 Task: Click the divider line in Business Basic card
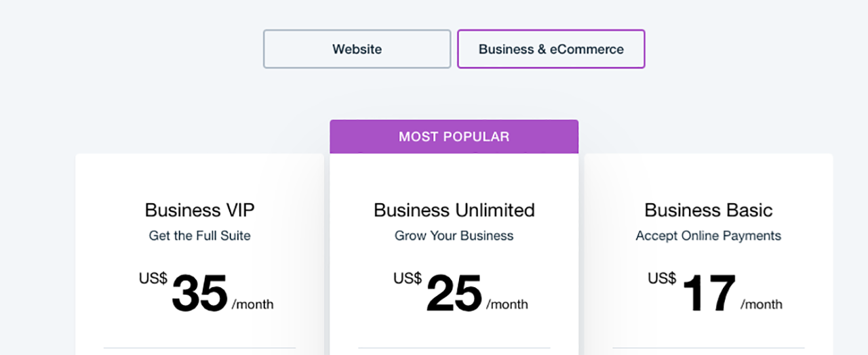point(708,348)
